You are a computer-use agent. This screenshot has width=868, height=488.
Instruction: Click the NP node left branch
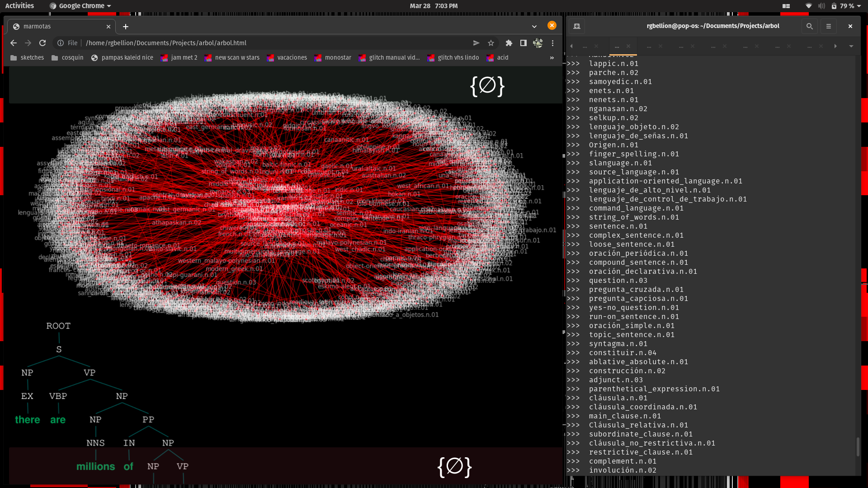[x=27, y=372]
